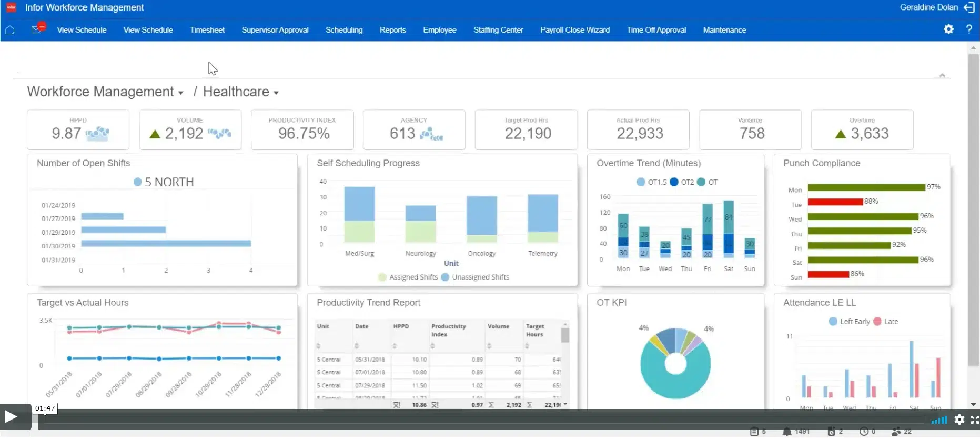Expand the Workforce Management dropdown
980x439 pixels.
coord(180,93)
